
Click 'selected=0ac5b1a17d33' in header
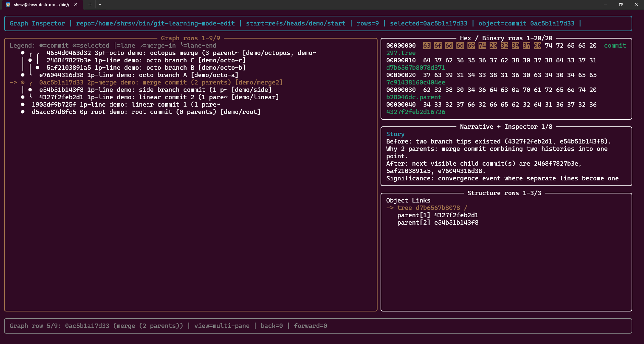pyautogui.click(x=429, y=23)
